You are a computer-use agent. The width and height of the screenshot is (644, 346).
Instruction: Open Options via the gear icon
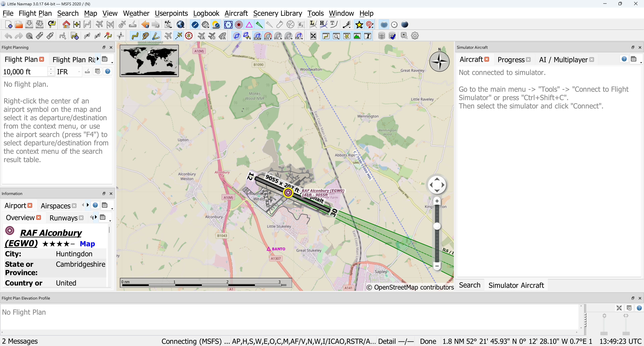[415, 36]
